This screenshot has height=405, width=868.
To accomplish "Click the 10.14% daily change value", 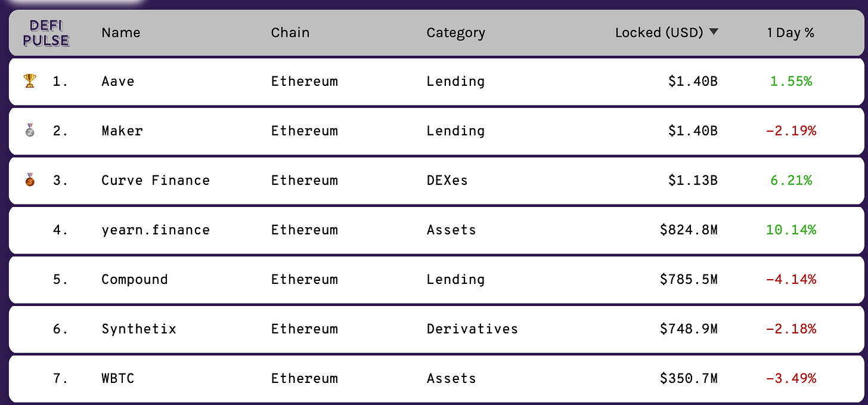I will 791,230.
